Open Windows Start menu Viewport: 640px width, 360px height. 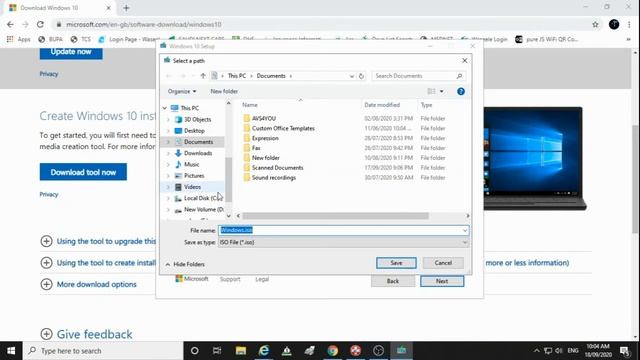[x=11, y=351]
